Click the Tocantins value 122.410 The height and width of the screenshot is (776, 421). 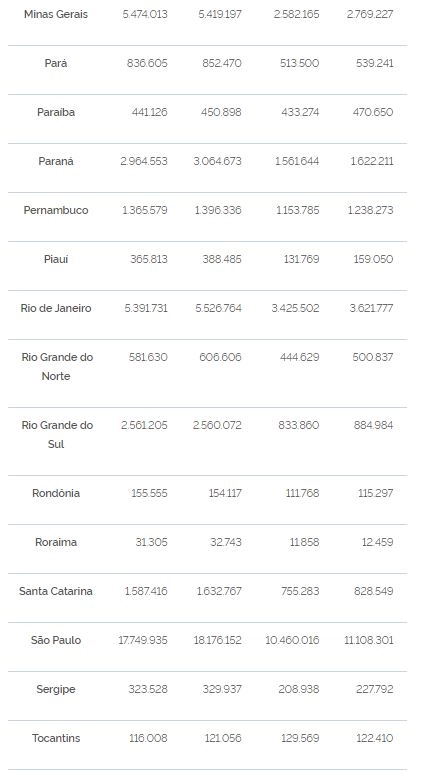point(375,738)
